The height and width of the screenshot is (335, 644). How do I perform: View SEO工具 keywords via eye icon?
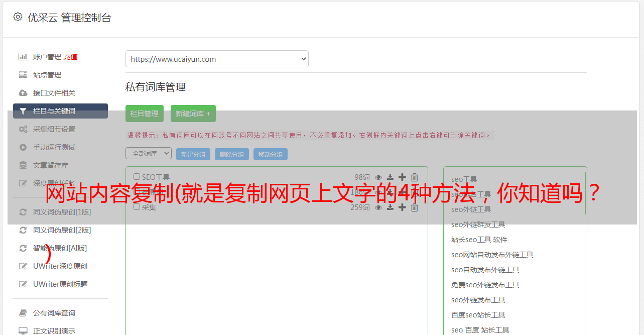coord(378,177)
